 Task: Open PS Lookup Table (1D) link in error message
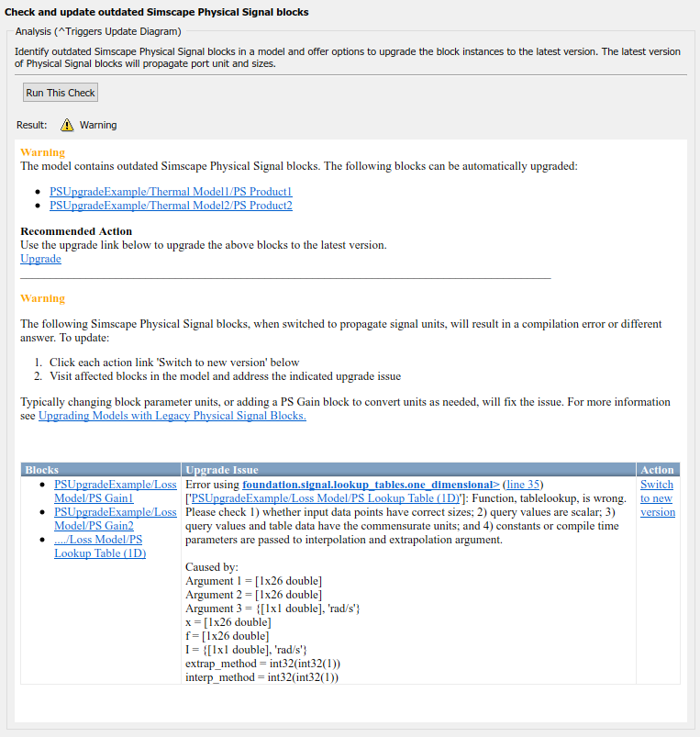325,498
